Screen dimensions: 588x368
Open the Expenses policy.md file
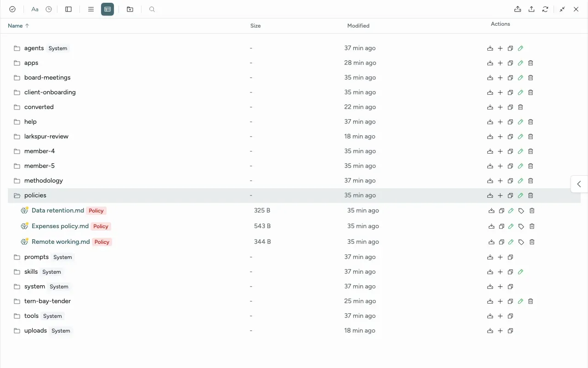coord(60,226)
